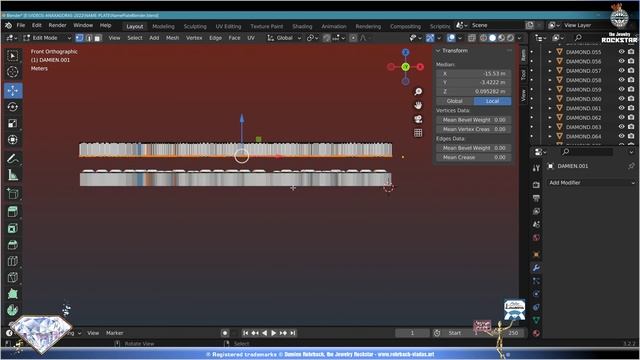Select the Cursor tool
640x360 pixels.
(13, 72)
